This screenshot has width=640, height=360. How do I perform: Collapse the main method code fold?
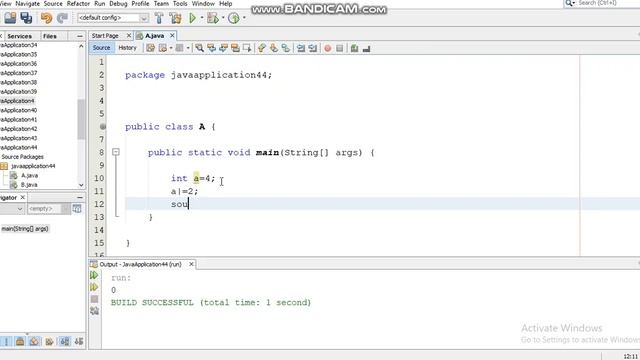(x=116, y=152)
